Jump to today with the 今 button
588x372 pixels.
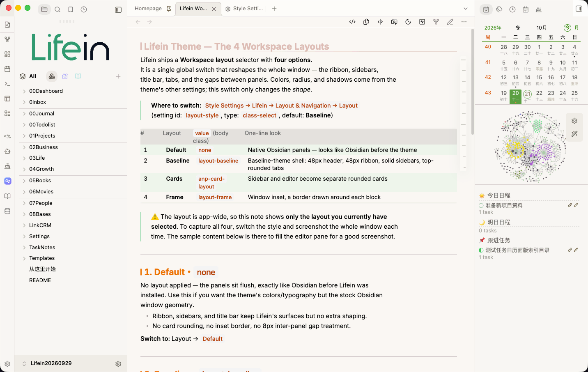(x=567, y=28)
